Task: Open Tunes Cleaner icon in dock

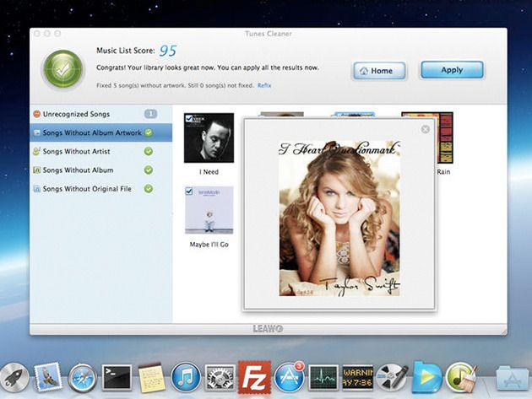Action: pos(461,377)
